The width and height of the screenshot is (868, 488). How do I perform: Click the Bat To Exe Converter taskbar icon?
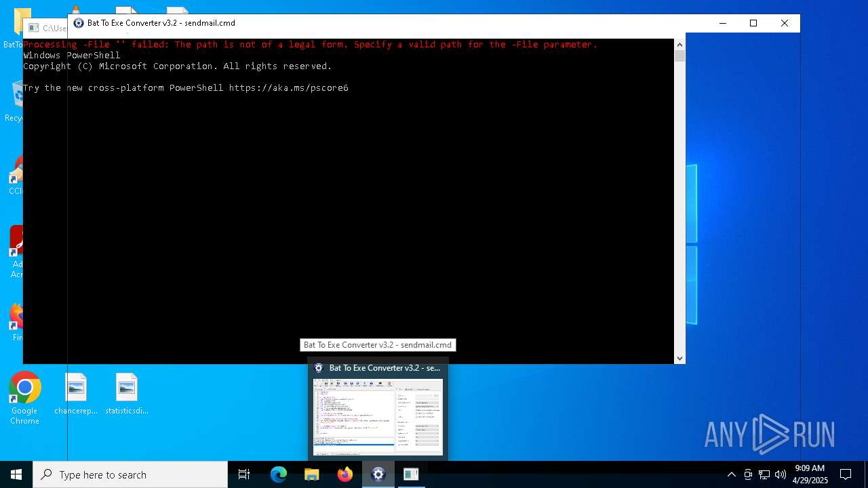tap(378, 474)
